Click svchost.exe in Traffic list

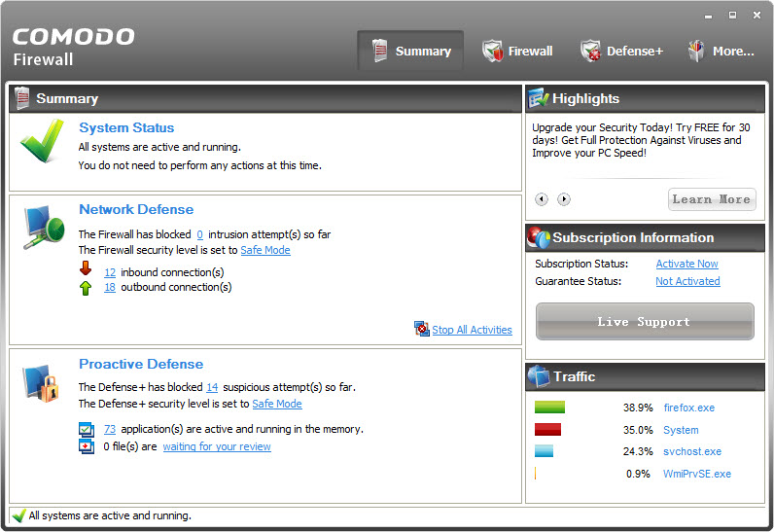pyautogui.click(x=692, y=451)
